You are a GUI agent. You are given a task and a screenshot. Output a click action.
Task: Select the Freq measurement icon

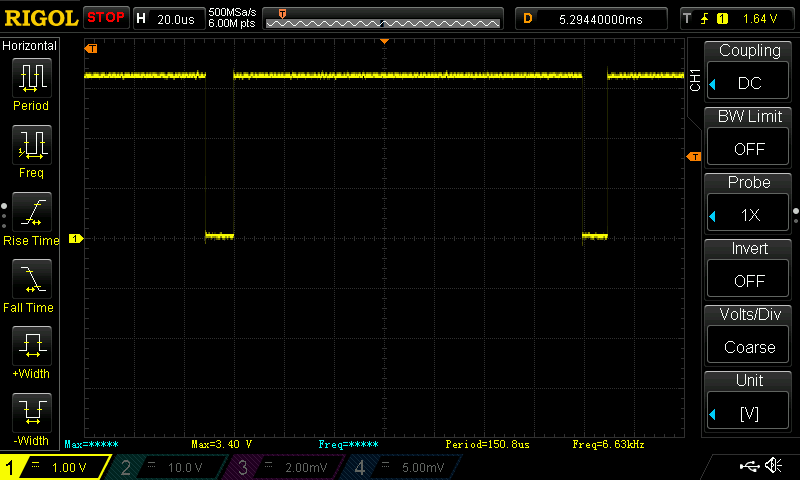point(32,145)
